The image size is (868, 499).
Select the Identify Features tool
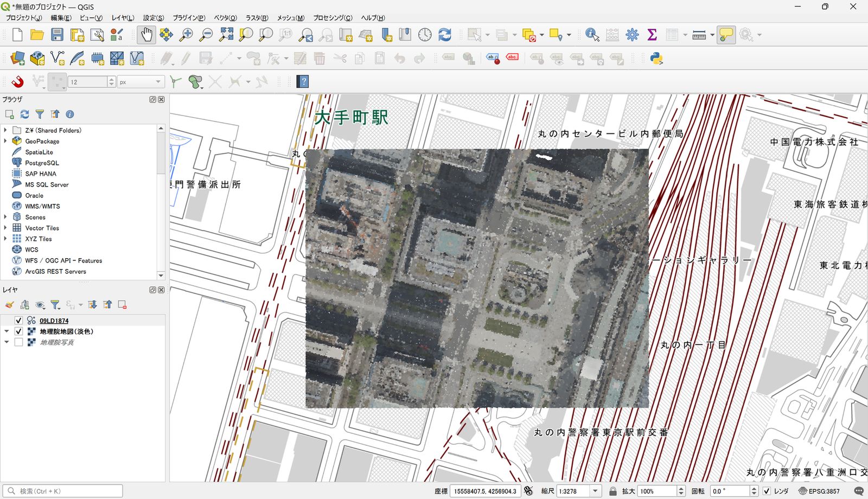click(x=592, y=35)
